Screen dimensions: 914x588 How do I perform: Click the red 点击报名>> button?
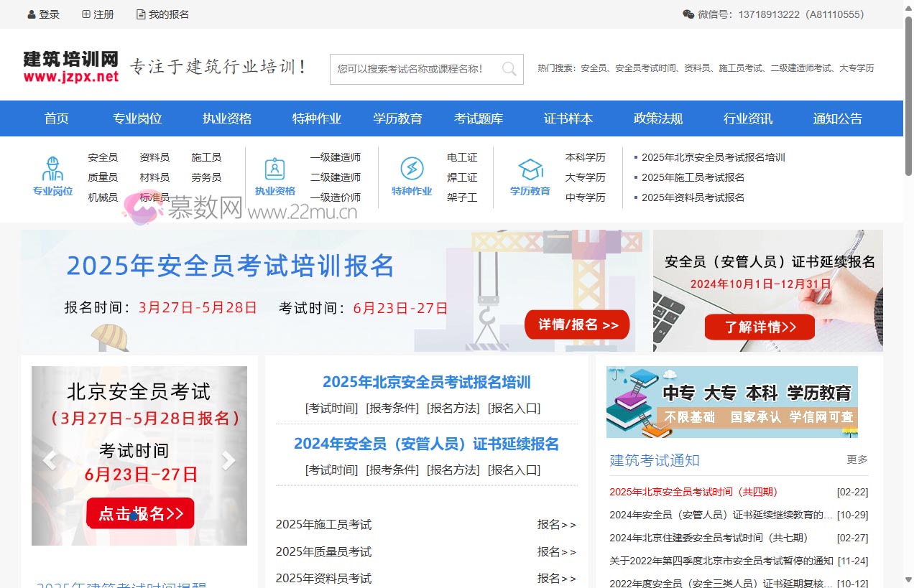pyautogui.click(x=139, y=513)
